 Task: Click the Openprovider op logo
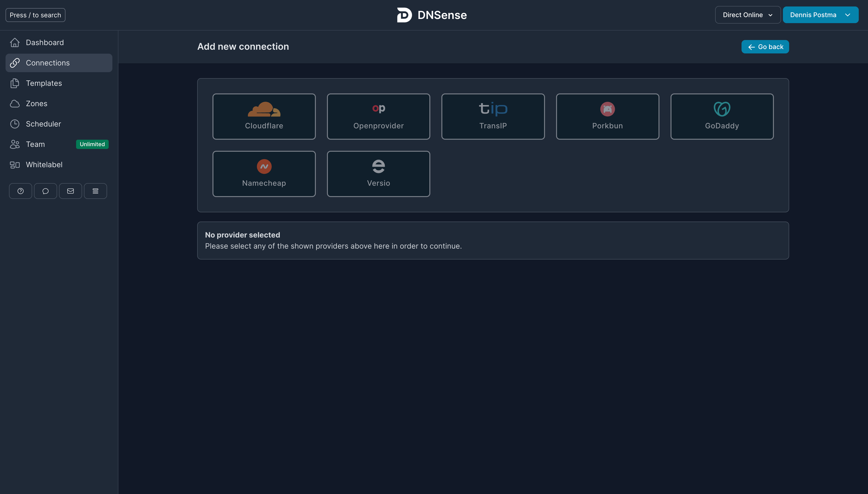pyautogui.click(x=379, y=108)
